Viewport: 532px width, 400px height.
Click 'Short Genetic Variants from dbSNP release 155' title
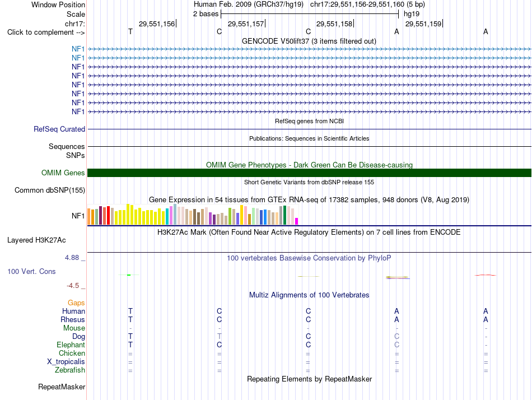(309, 182)
